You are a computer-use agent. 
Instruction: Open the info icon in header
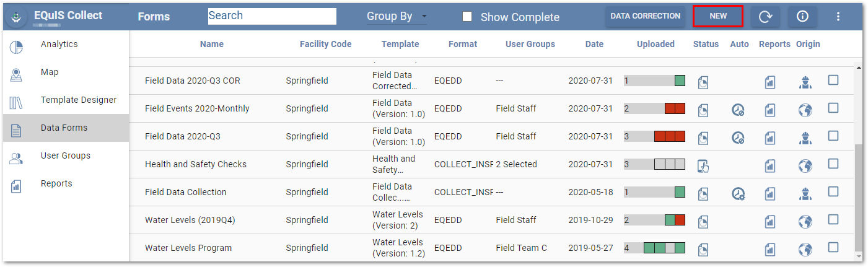(802, 17)
